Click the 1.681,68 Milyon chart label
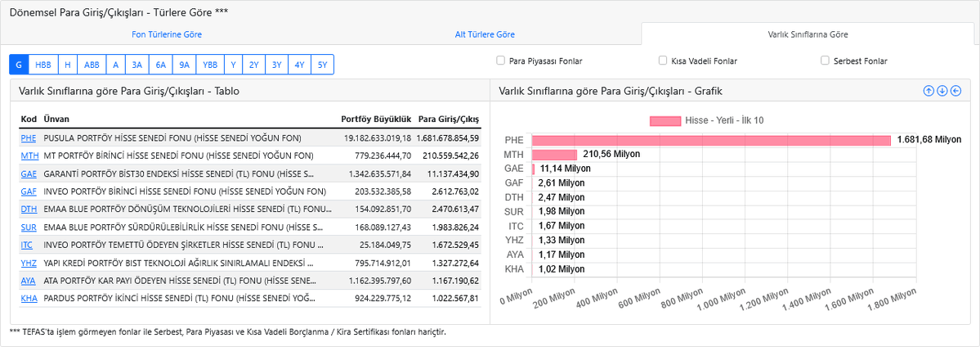 (929, 139)
